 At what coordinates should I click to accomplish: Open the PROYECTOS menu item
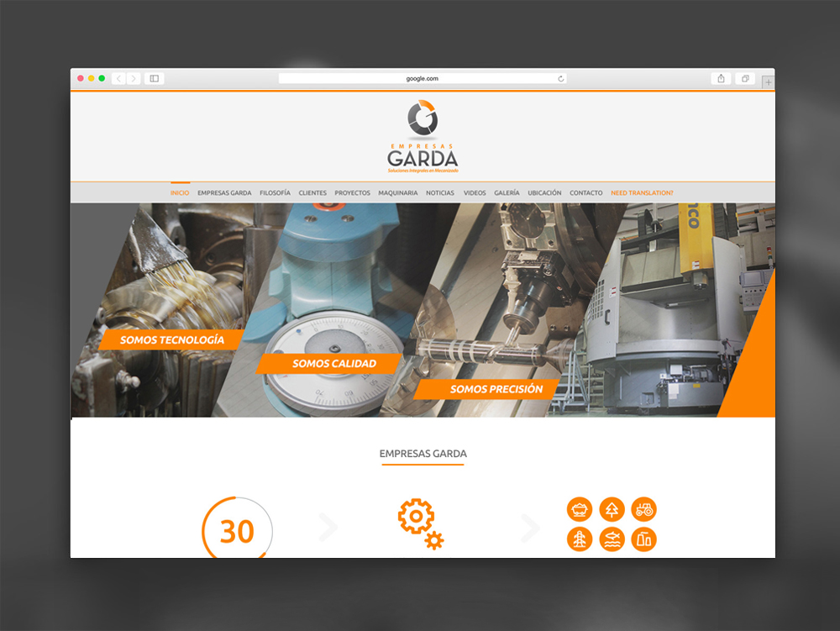(352, 193)
